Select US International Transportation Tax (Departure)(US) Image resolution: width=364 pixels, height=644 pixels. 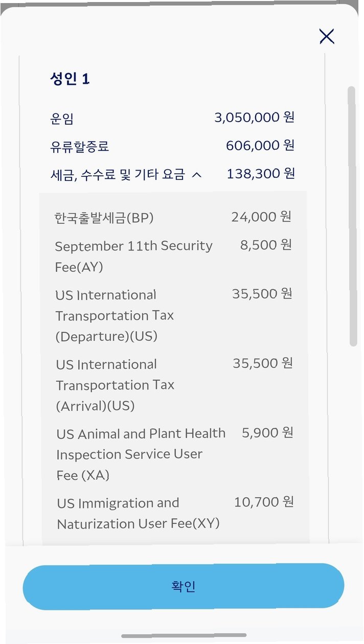[x=115, y=315]
